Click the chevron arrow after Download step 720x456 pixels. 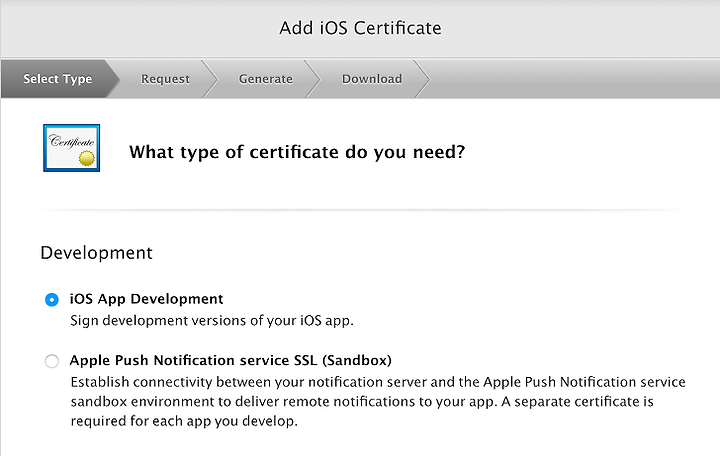pyautogui.click(x=422, y=79)
